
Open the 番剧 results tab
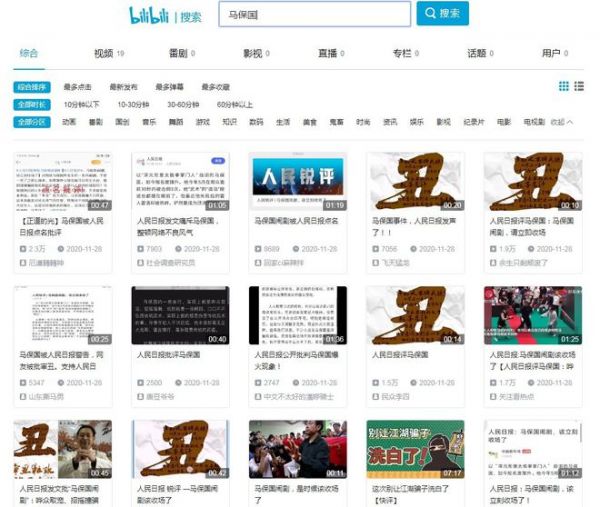(181, 53)
